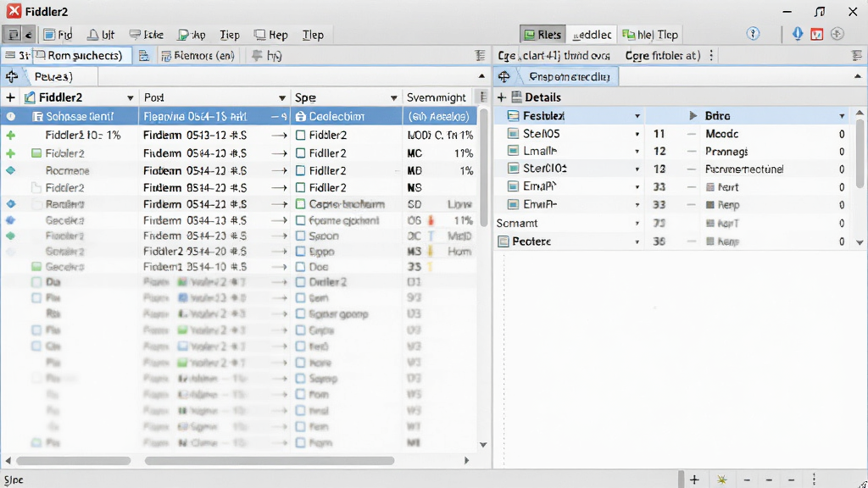Click the column chooser icon right of Svemmight
This screenshot has height=488, width=868.
click(x=483, y=97)
